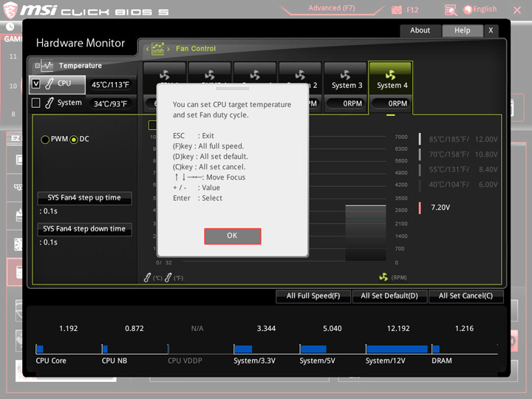The height and width of the screenshot is (399, 532).
Task: Close BIOS with red X icon
Action: [517, 10]
